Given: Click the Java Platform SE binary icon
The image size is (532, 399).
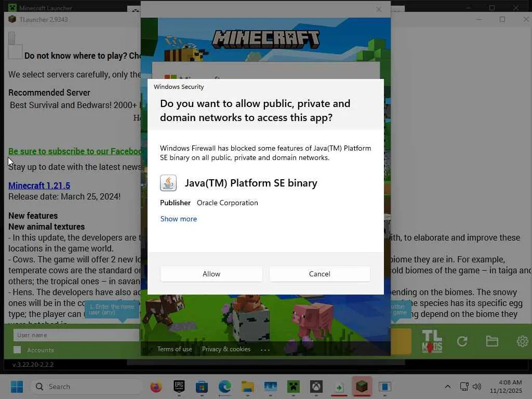Looking at the screenshot, I should click(x=168, y=183).
